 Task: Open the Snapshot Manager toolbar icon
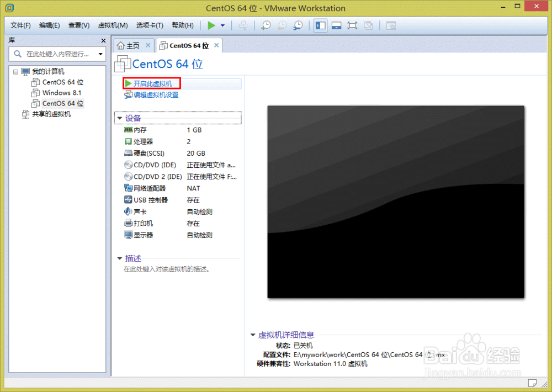(x=298, y=25)
